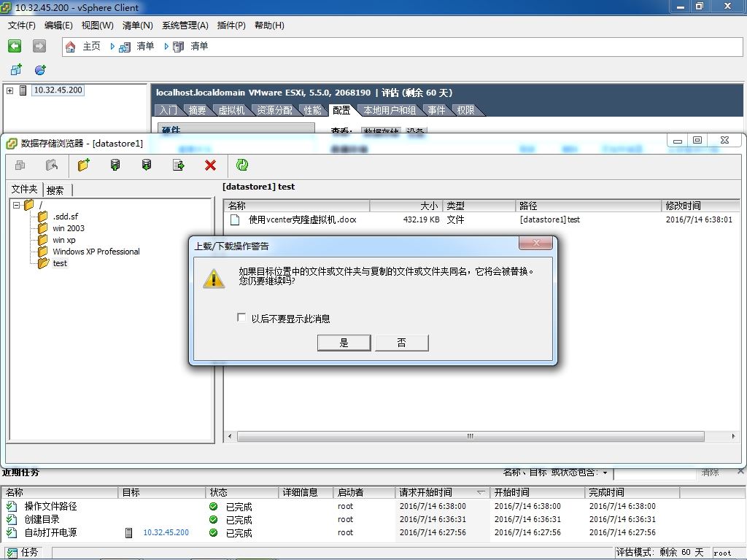The height and width of the screenshot is (560, 747).
Task: Go to Home via house icon
Action: [x=71, y=47]
